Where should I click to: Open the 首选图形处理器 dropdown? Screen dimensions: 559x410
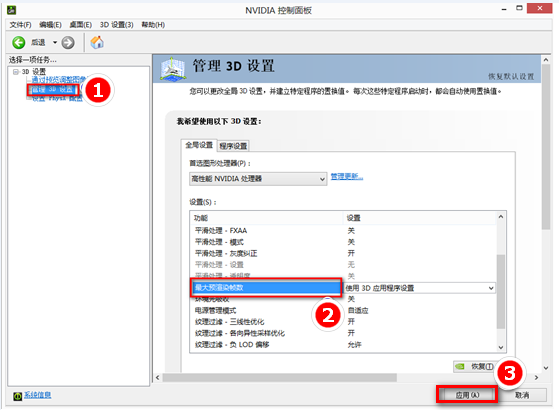coord(258,179)
